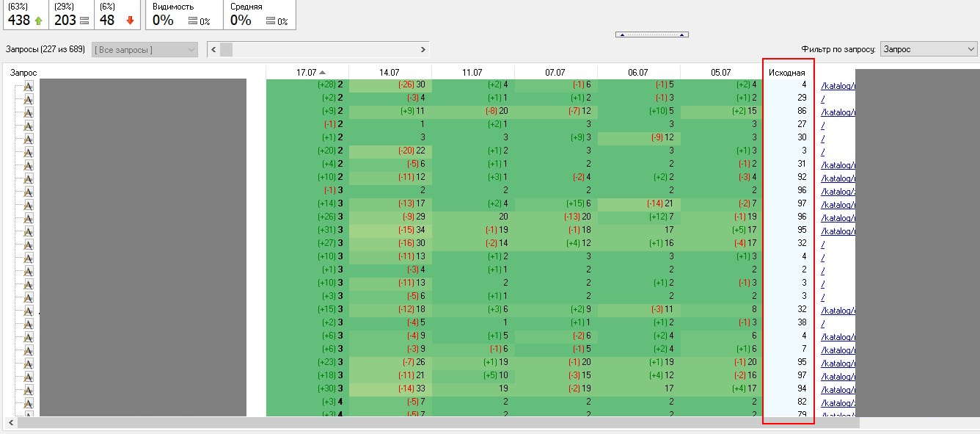Click the left arrow of the upper date scrollbar
Screen dimensions: 980x434
coord(213,49)
